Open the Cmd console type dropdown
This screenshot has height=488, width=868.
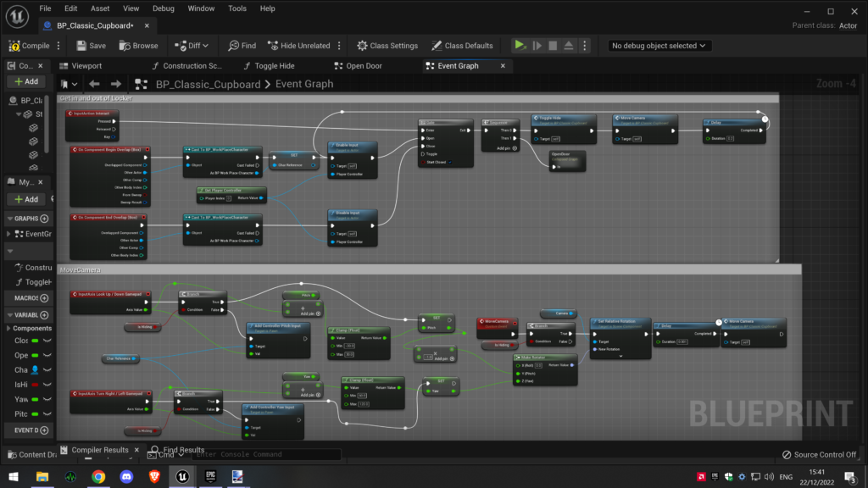click(166, 455)
